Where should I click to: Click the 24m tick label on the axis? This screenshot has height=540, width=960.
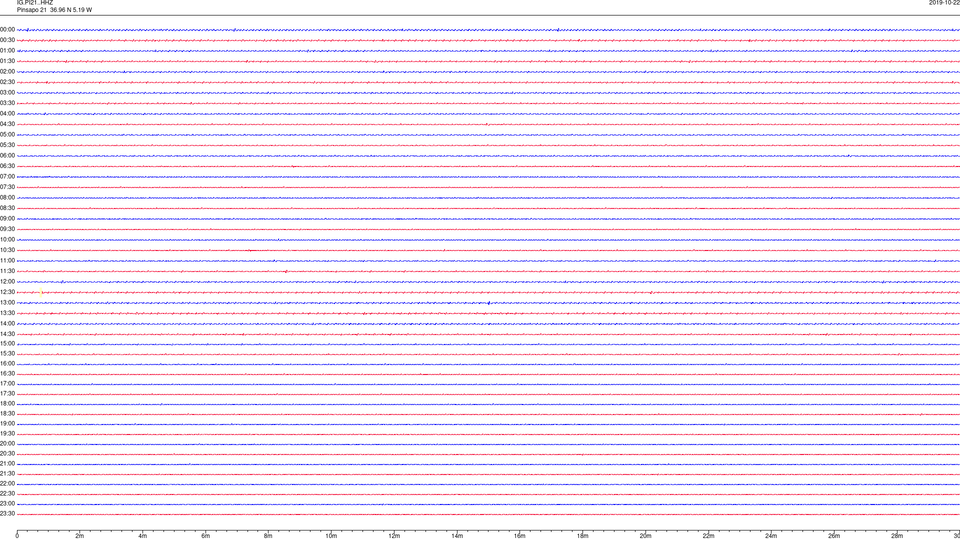click(771, 536)
